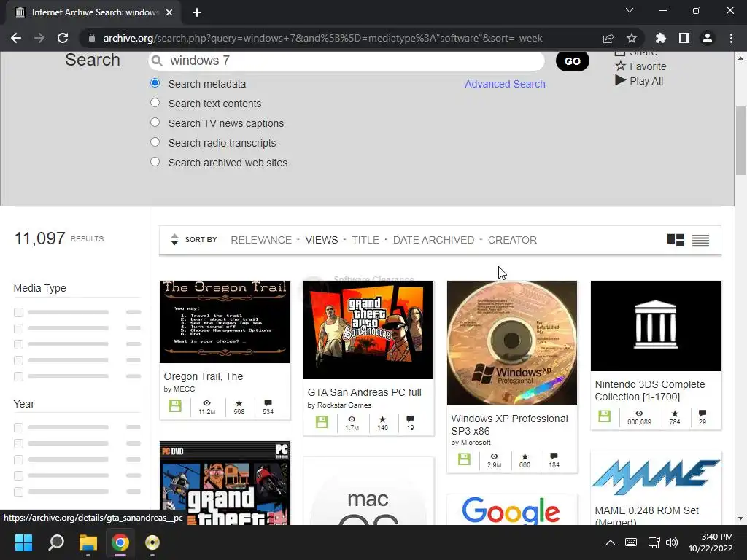Open the Advanced Search link

tap(505, 84)
